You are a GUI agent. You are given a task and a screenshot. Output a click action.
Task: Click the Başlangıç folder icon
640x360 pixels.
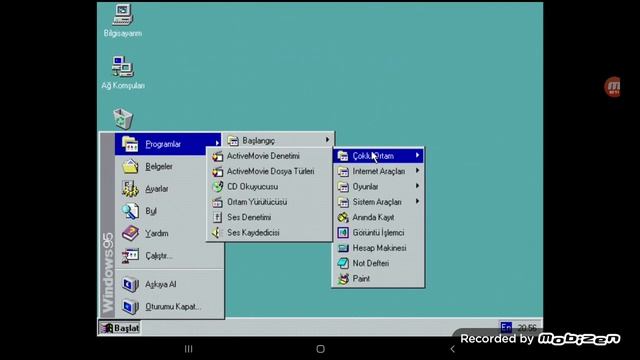[233, 141]
